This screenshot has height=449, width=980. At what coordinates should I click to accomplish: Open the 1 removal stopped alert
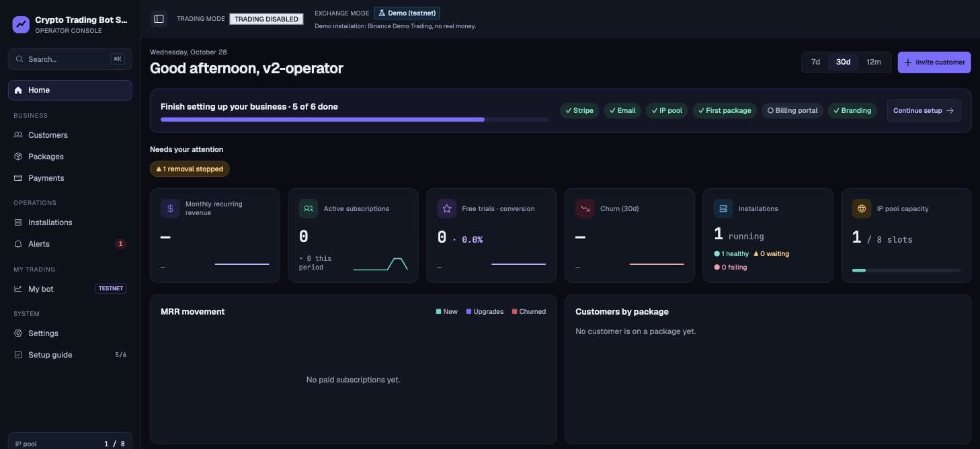click(190, 169)
